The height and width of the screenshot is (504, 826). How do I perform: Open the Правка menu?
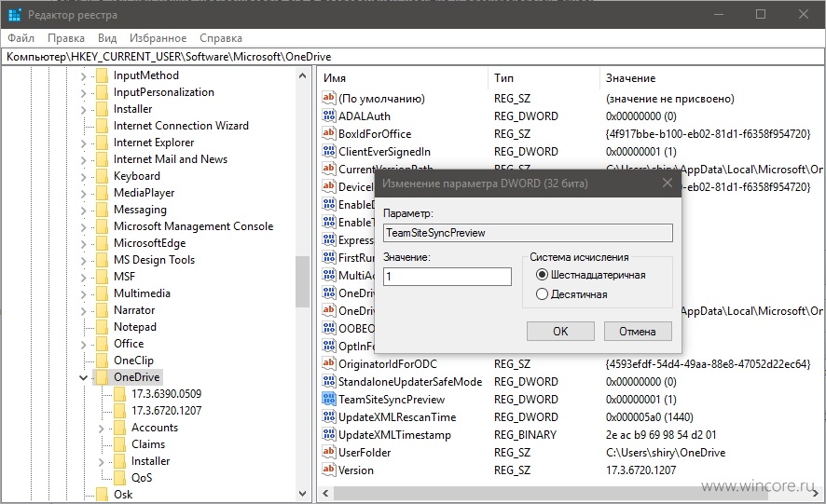pos(66,38)
